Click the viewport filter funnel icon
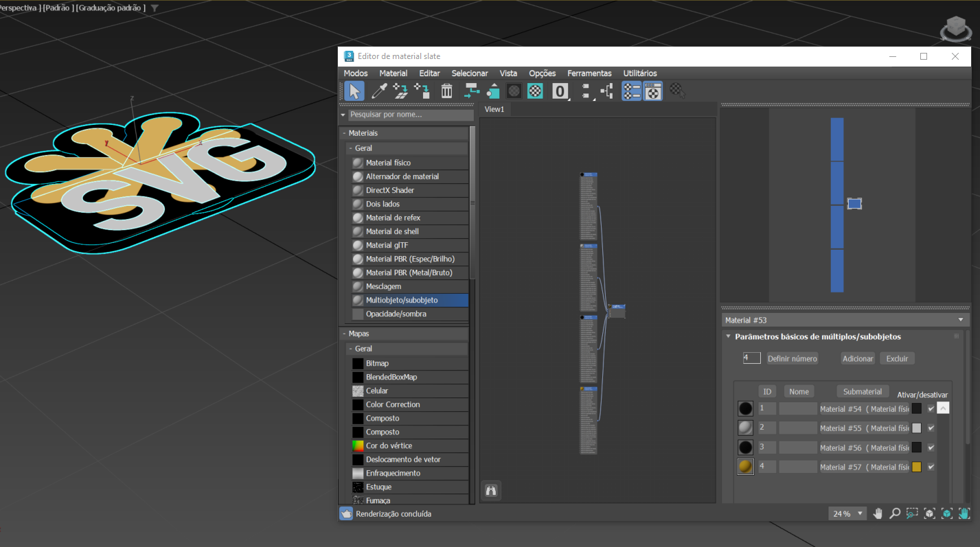This screenshot has height=547, width=980. click(155, 8)
